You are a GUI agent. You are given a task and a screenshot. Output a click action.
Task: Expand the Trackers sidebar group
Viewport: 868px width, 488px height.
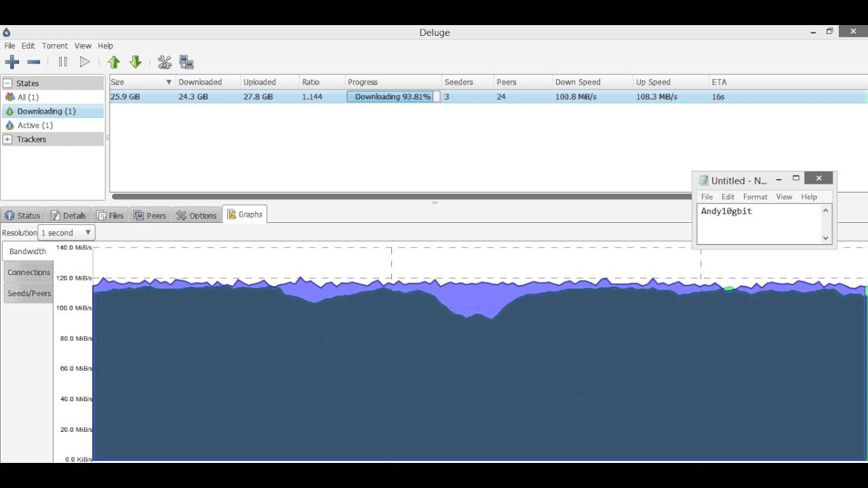click(x=8, y=140)
